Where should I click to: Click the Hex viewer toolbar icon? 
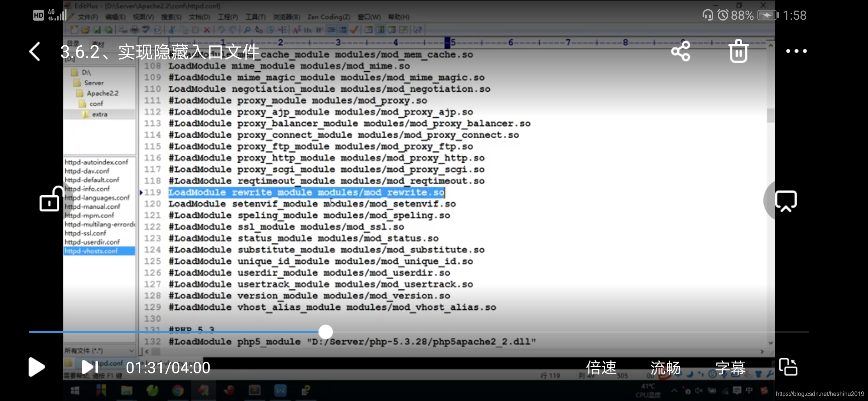(308, 30)
